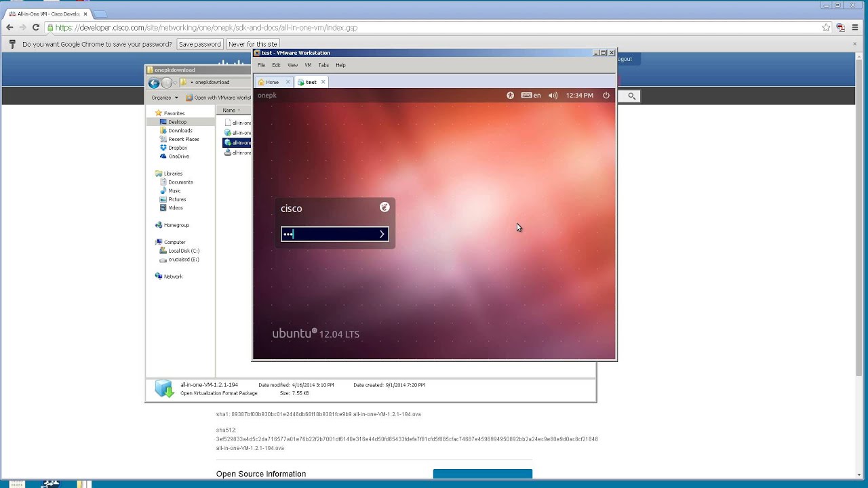Click Chrome forward button

22,28
